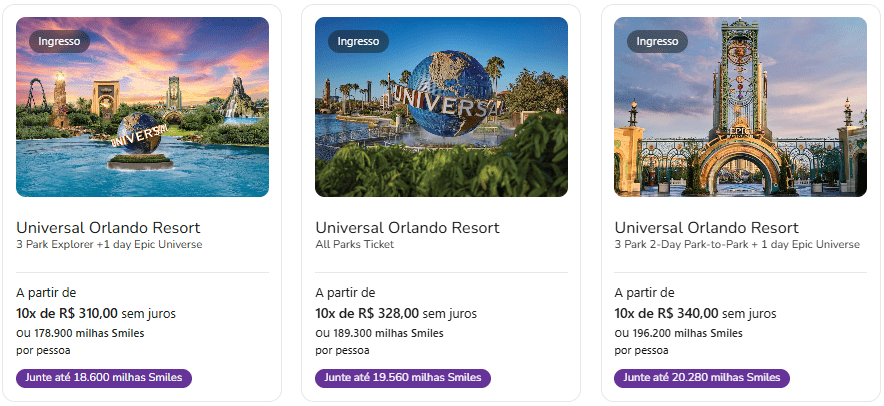The image size is (884, 406).
Task: Click Ingresso badge on All Parks Ticket card
Action: [x=358, y=41]
